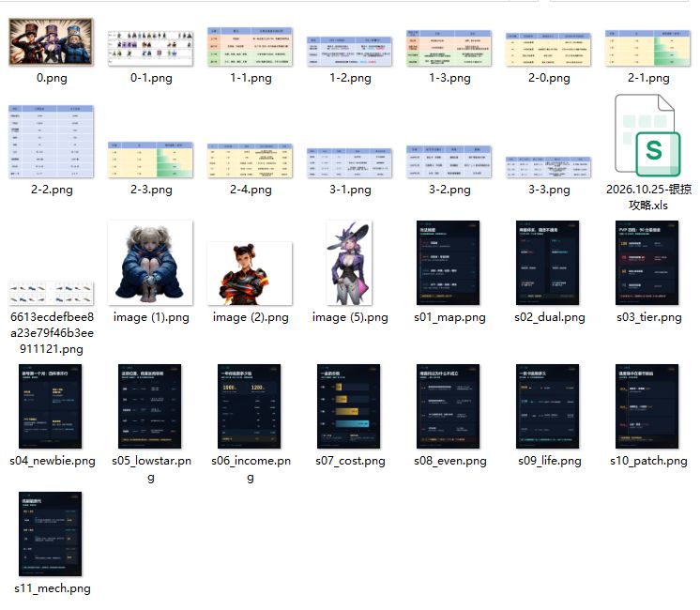
Task: Select the 2-0.png thumbnail
Action: tap(549, 50)
